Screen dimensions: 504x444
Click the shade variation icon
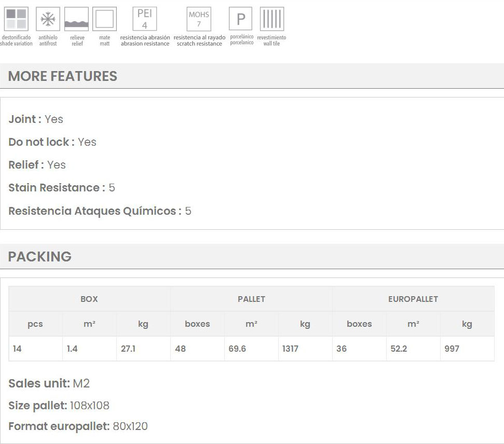(16, 19)
